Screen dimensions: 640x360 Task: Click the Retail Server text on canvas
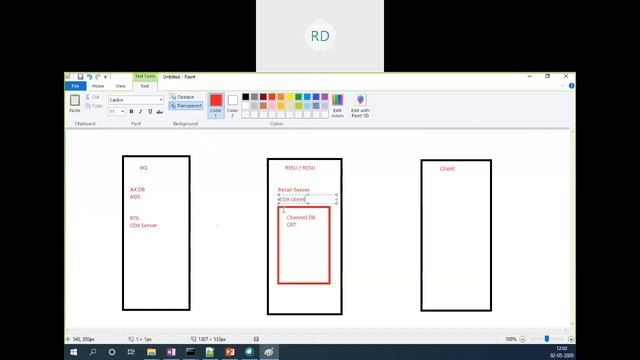293,190
